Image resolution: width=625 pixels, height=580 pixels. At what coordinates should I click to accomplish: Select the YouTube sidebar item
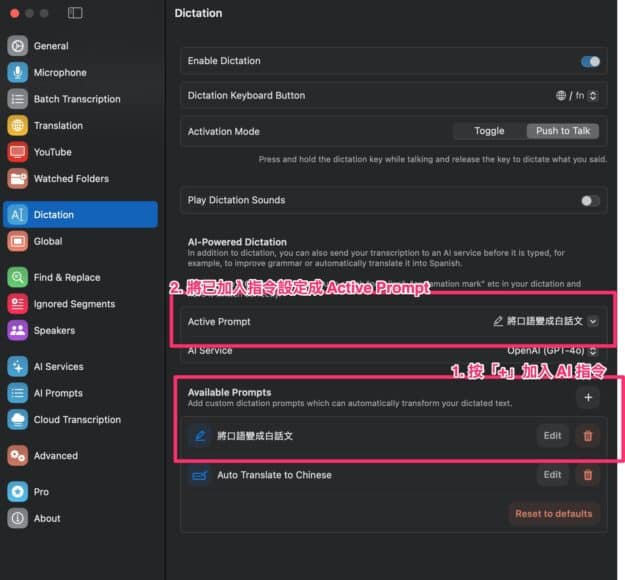(x=52, y=152)
